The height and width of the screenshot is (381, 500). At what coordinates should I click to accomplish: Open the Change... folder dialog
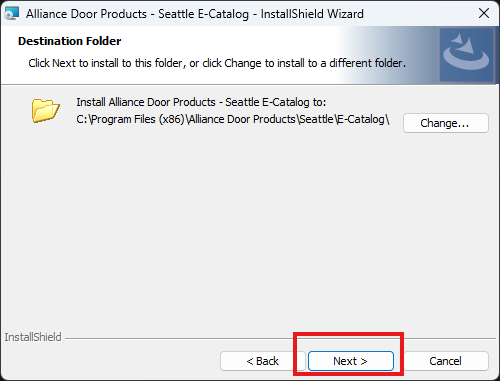tap(446, 123)
